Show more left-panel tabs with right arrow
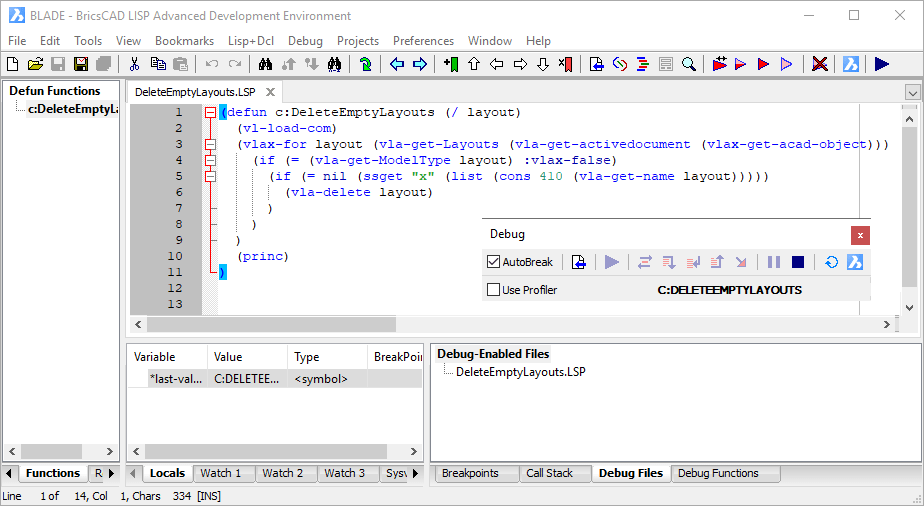 [x=111, y=473]
